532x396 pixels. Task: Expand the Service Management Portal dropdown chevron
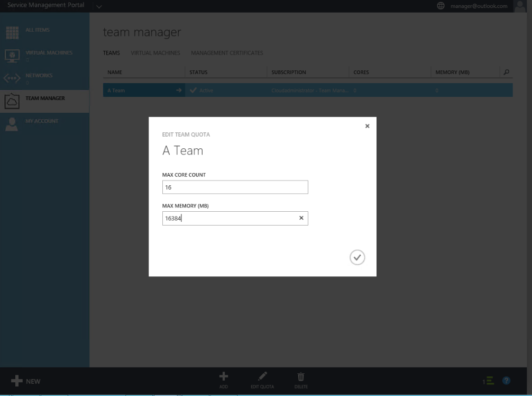99,6
